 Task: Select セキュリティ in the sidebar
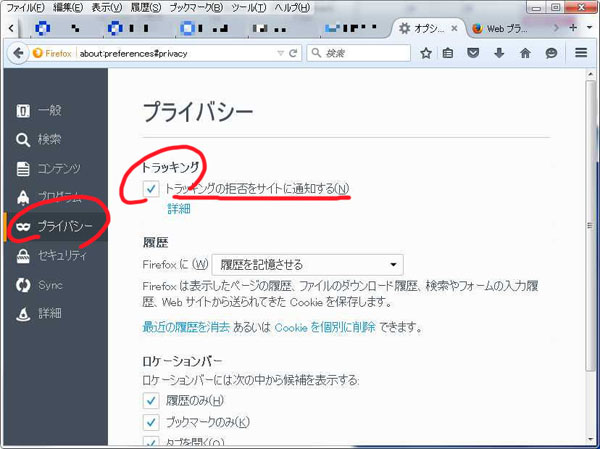tap(56, 256)
